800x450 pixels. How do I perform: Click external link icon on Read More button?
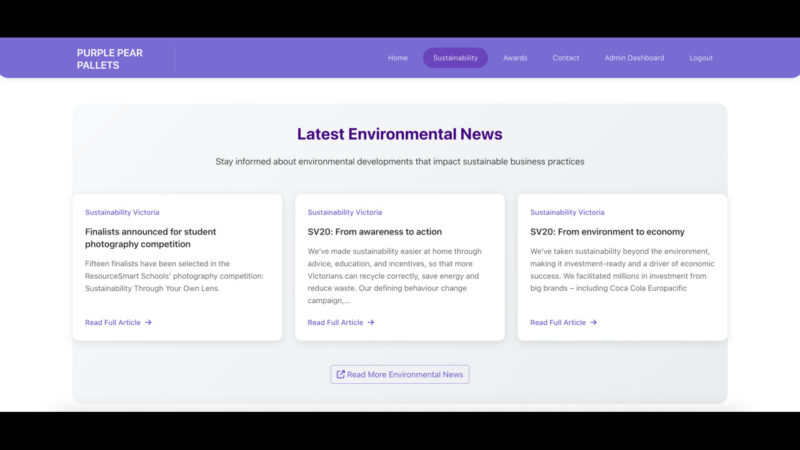(x=340, y=374)
